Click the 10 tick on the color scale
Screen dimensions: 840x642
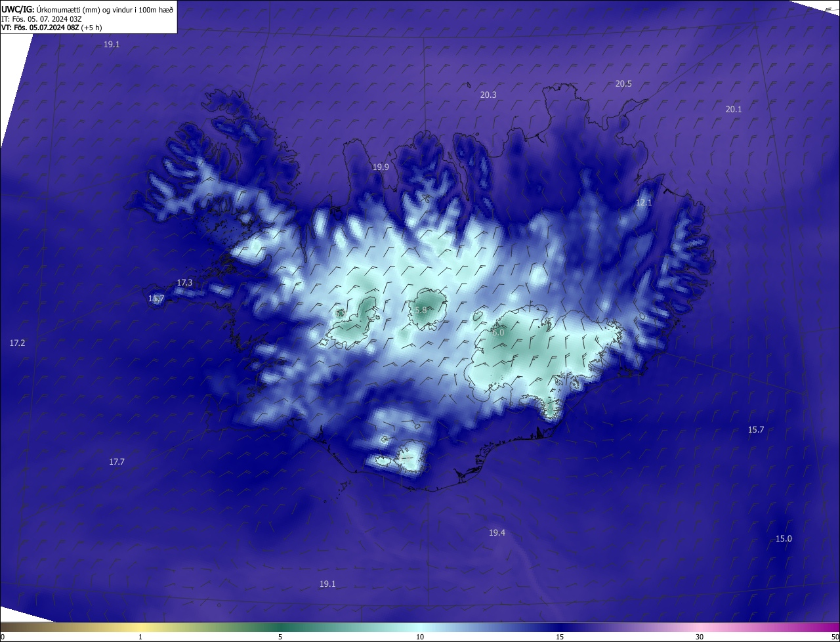(x=420, y=637)
